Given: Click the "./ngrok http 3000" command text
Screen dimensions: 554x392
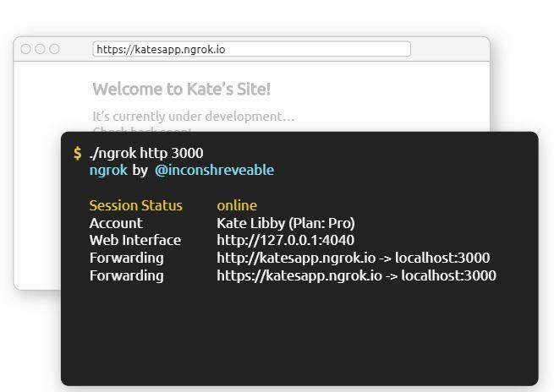Looking at the screenshot, I should 146,153.
